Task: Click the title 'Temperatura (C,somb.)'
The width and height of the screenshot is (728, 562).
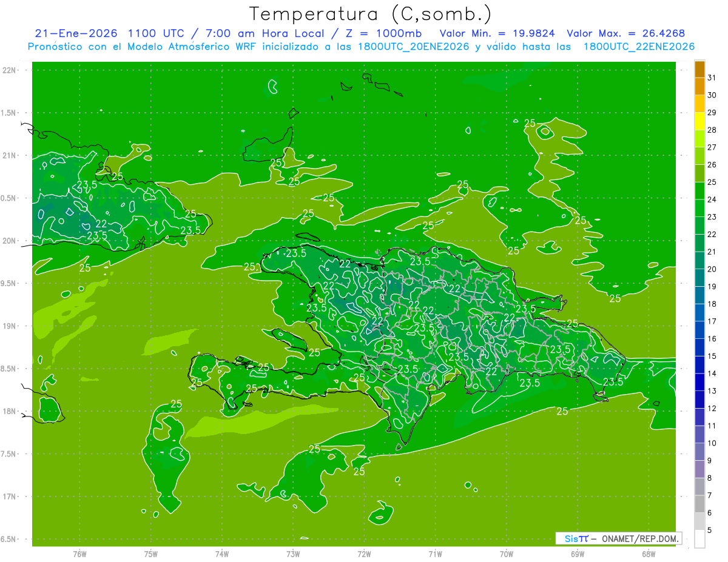Action: pyautogui.click(x=371, y=14)
